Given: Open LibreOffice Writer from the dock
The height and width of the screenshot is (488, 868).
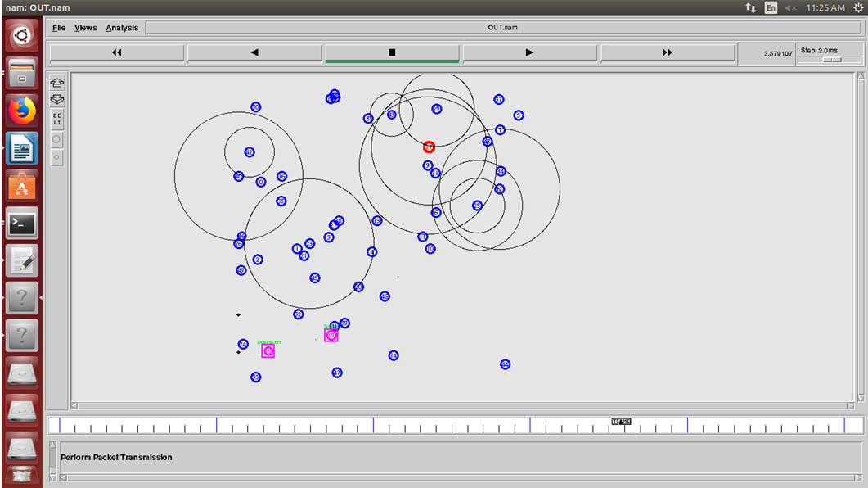Looking at the screenshot, I should 22,148.
